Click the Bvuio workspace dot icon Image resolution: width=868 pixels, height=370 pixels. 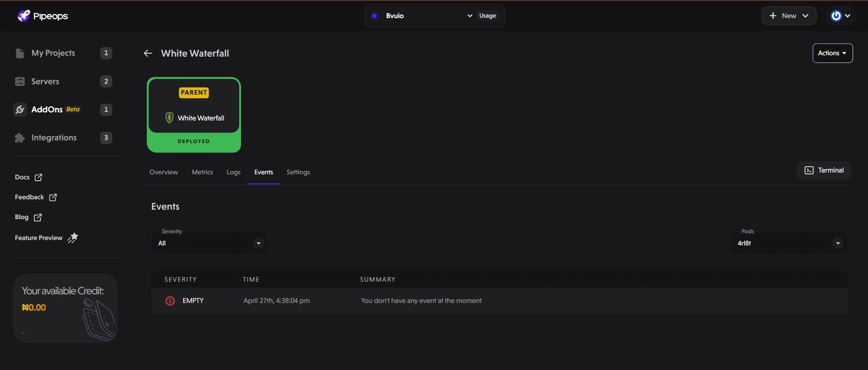[374, 16]
